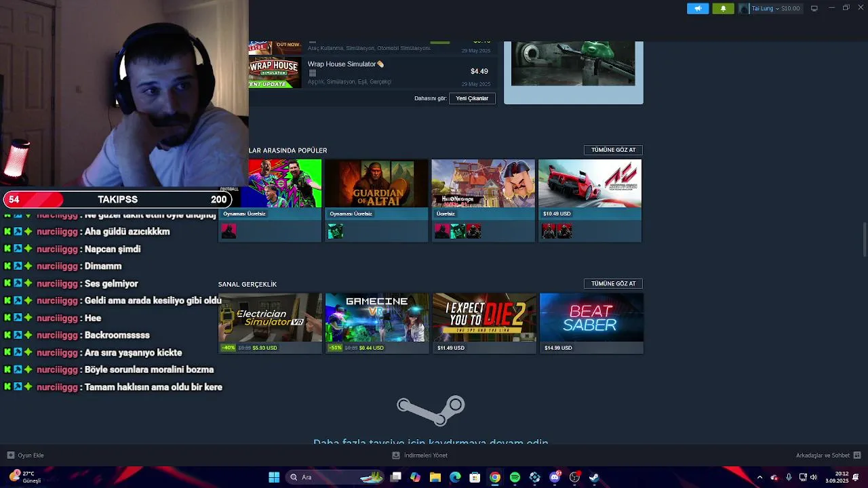Open İndirmeleri Yönet downloads manager
868x488 pixels.
pos(420,455)
